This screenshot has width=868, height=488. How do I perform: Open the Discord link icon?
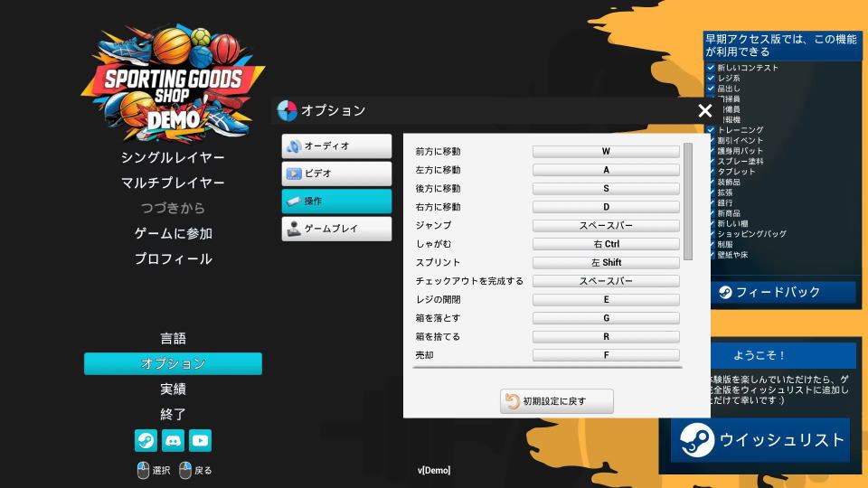173,440
